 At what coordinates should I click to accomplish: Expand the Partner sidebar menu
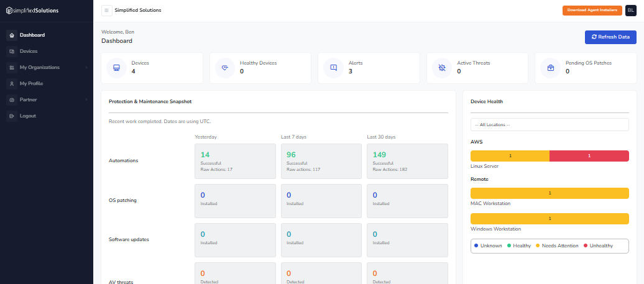tap(29, 99)
